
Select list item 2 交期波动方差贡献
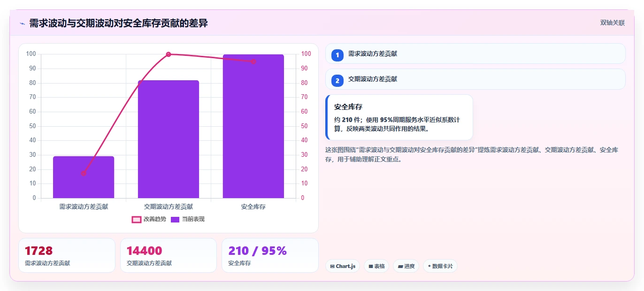[475, 79]
